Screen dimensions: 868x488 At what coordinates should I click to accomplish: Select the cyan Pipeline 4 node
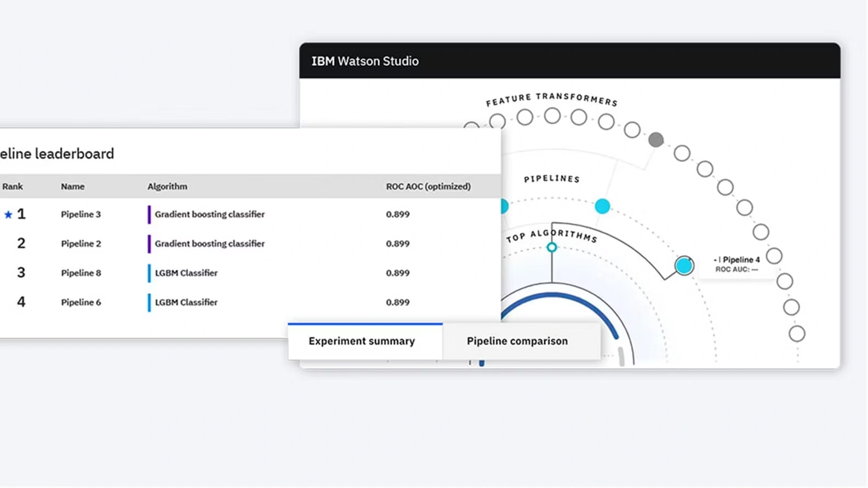coord(684,266)
